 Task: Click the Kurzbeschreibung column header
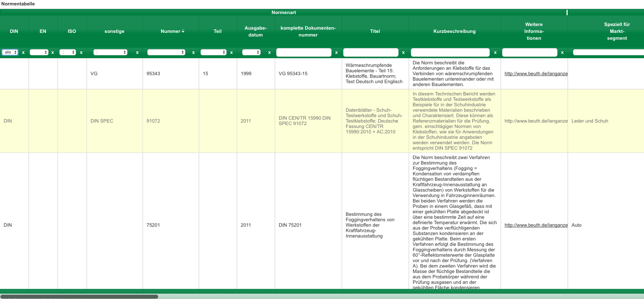pyautogui.click(x=455, y=31)
